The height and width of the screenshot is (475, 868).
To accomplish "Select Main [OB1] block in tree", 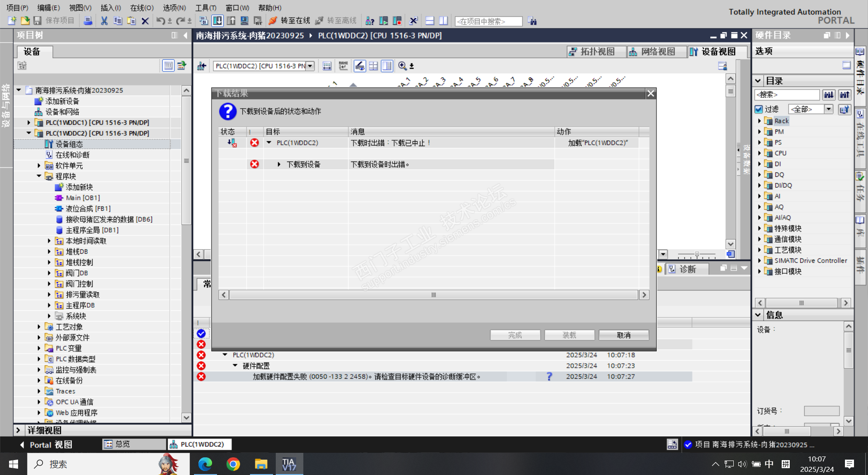I will (83, 198).
